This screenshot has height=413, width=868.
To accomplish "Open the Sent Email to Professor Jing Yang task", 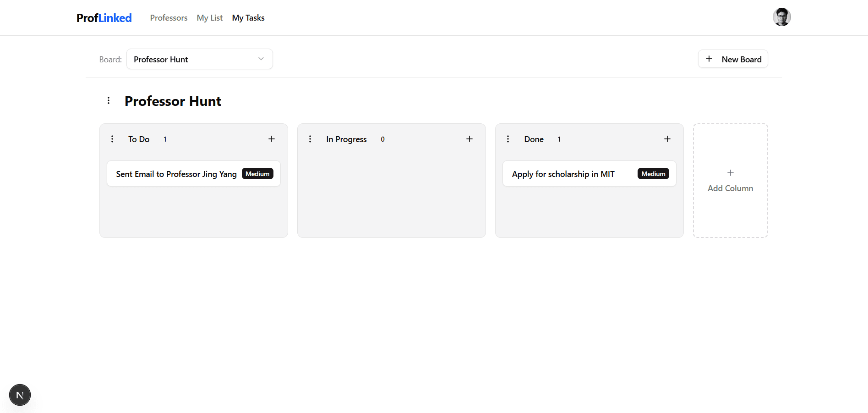I will tap(194, 174).
